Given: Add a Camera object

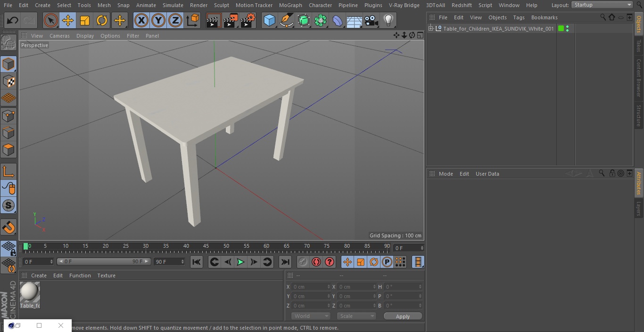Looking at the screenshot, I should [x=371, y=20].
